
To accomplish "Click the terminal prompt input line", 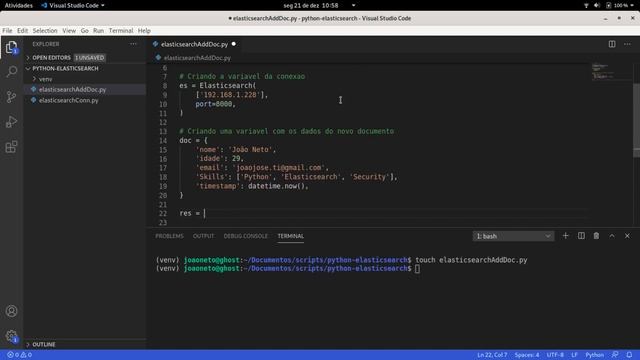I will tap(288, 269).
